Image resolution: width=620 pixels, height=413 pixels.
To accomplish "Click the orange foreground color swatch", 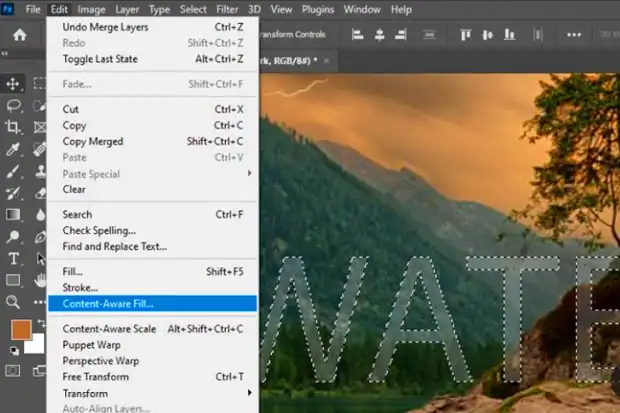I will coord(20,329).
